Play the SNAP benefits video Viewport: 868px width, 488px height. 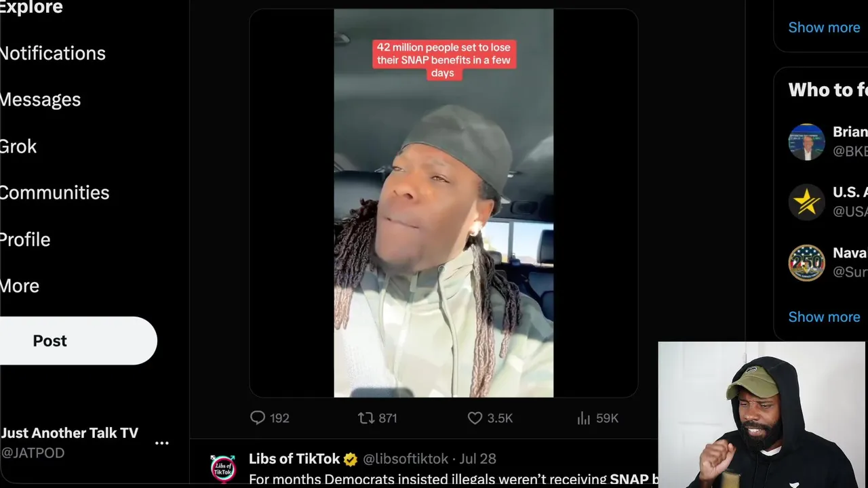443,203
